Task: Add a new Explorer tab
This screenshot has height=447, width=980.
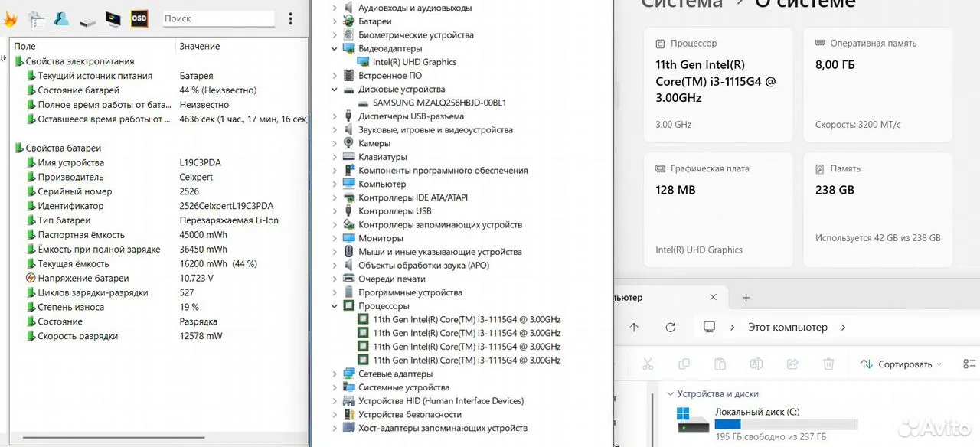Action: pos(746,298)
